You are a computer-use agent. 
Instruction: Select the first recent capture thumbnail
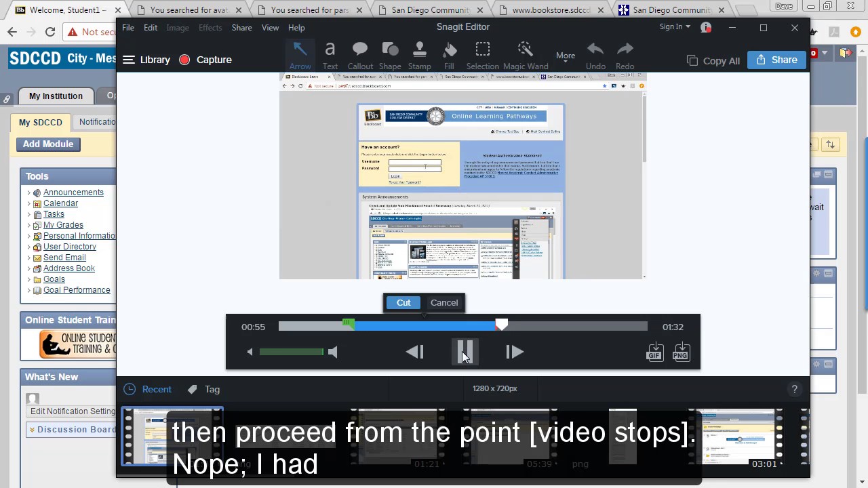coord(173,436)
